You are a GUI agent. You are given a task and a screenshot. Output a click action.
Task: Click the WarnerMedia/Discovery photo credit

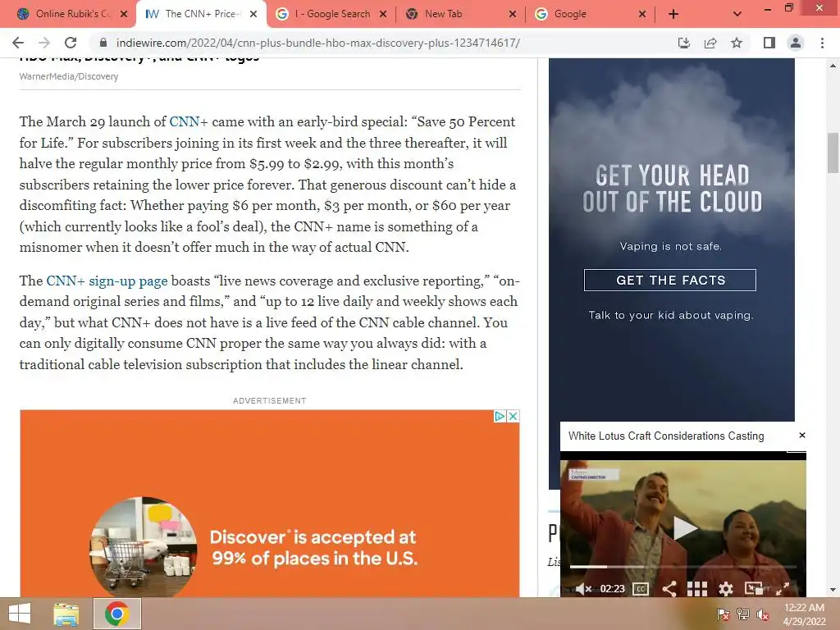tap(69, 76)
